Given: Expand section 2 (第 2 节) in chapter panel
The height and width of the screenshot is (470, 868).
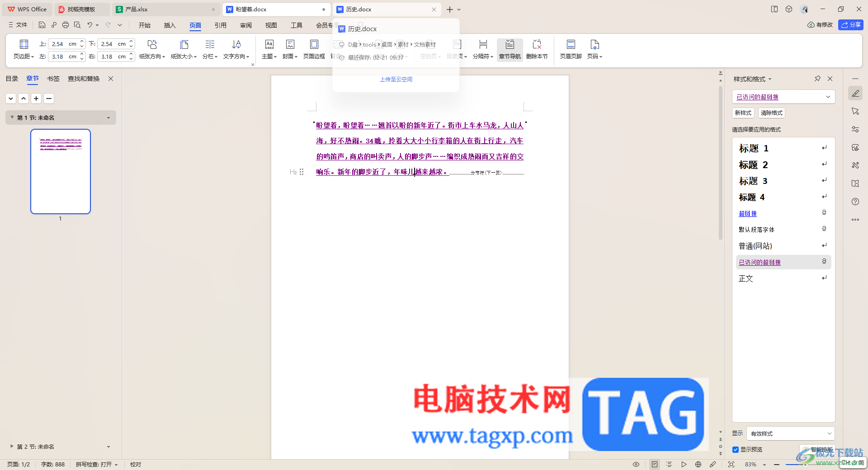Looking at the screenshot, I should pos(12,446).
